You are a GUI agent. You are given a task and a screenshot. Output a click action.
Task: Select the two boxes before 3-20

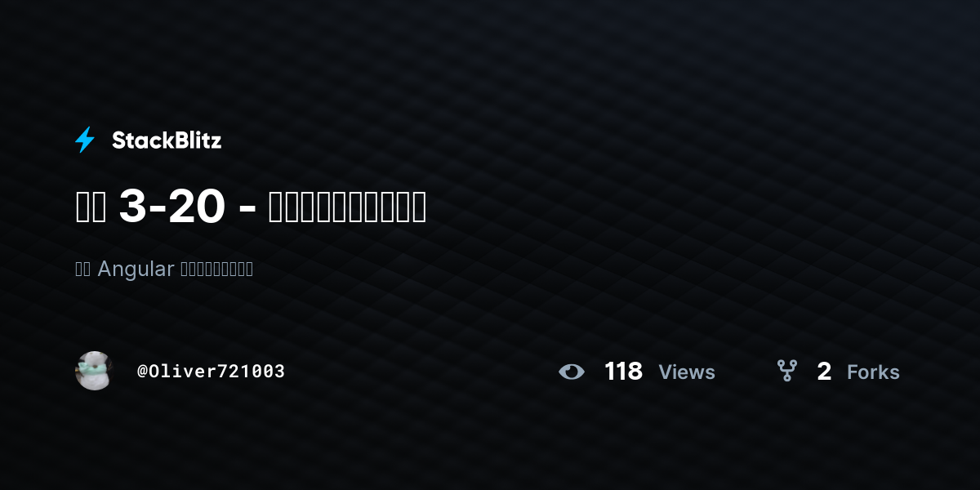[x=91, y=207]
